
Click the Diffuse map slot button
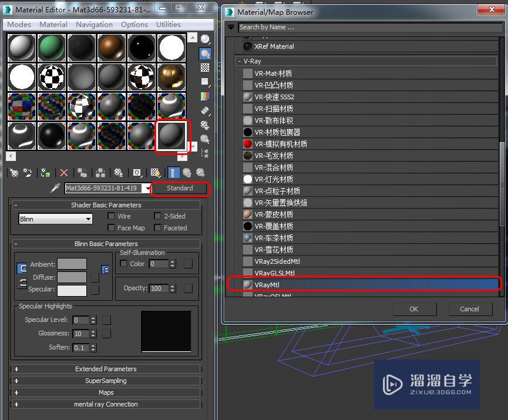(x=95, y=278)
